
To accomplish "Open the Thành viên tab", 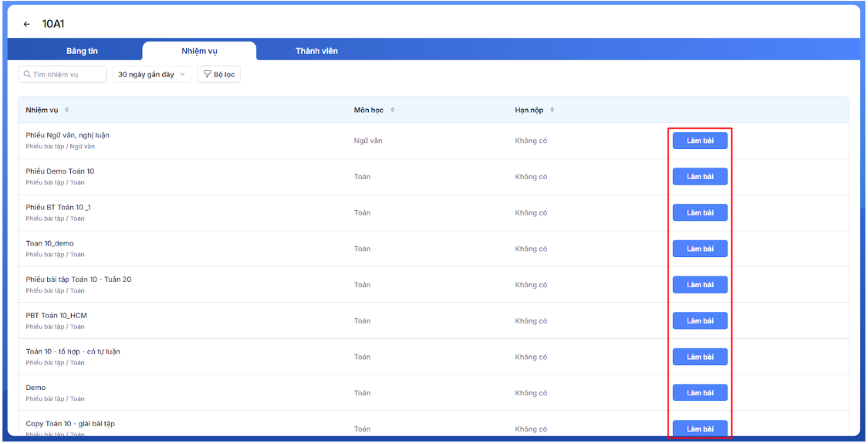I will [x=316, y=51].
